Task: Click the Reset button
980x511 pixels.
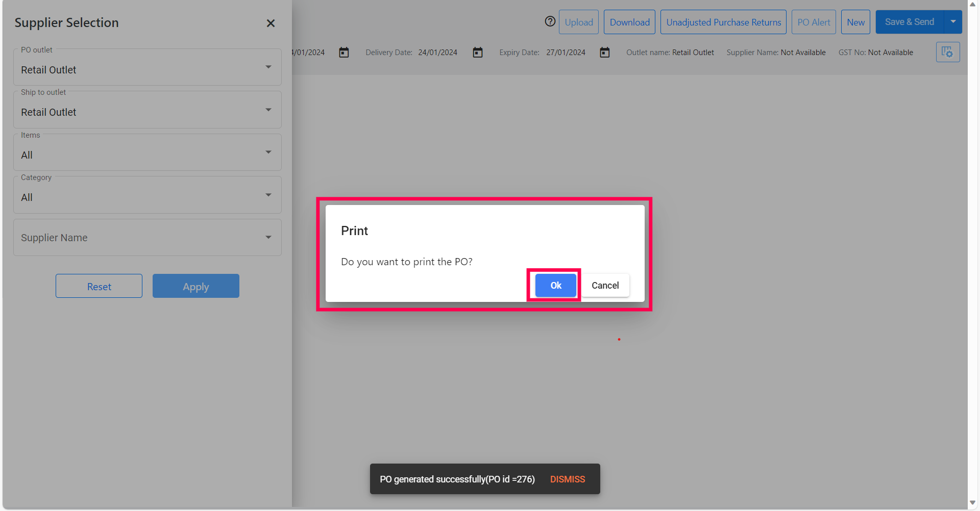Action: 99,286
